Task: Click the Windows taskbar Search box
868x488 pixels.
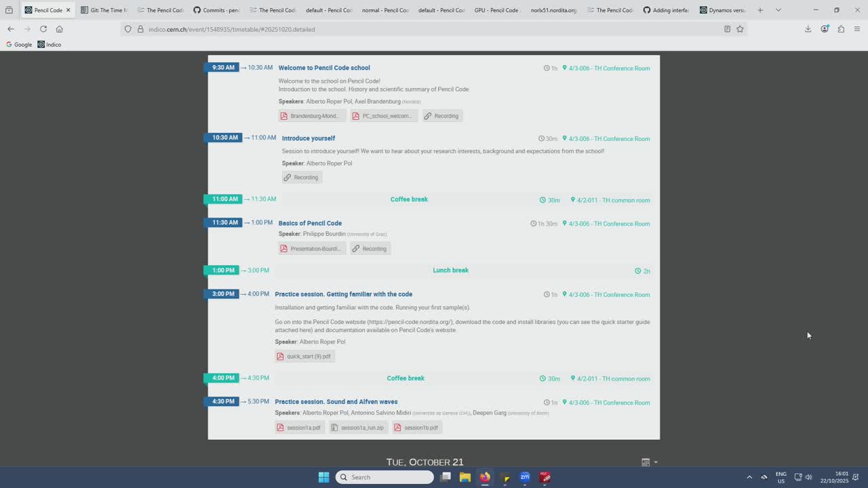Action: 384,477
